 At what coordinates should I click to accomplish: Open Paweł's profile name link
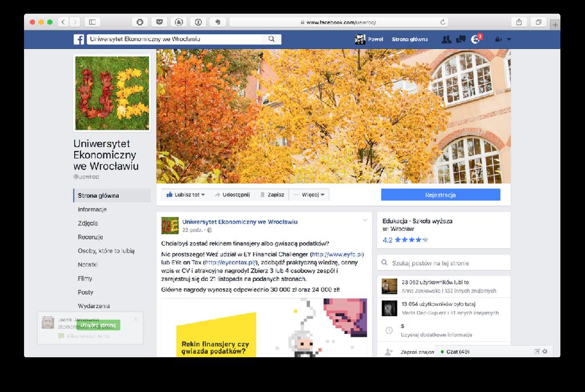tap(375, 39)
